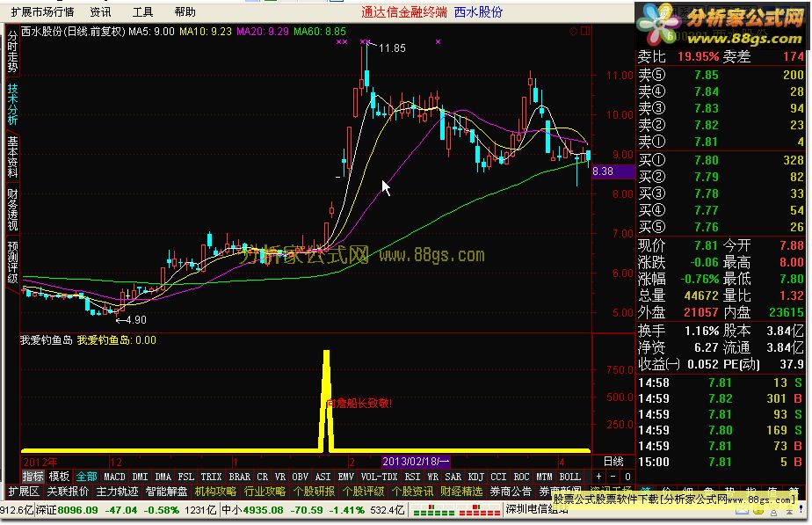Click the 8.38 price marker on price axis
Viewport: 812px width, 525px height.
613,171
